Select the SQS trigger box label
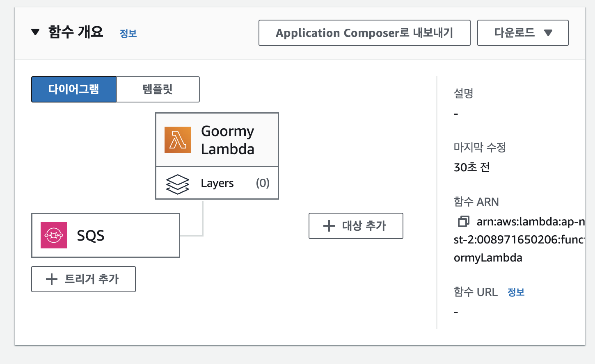 click(91, 236)
